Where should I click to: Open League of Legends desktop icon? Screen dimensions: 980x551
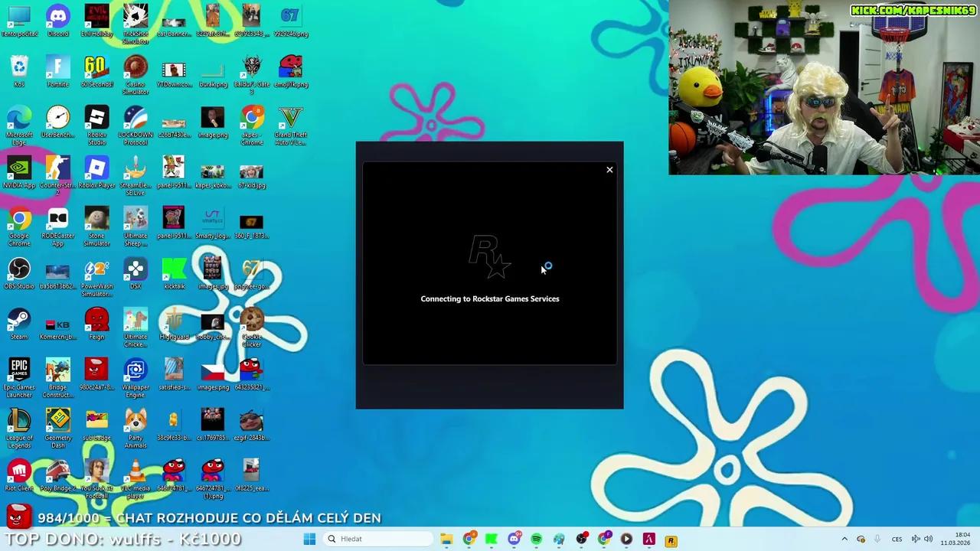point(19,429)
